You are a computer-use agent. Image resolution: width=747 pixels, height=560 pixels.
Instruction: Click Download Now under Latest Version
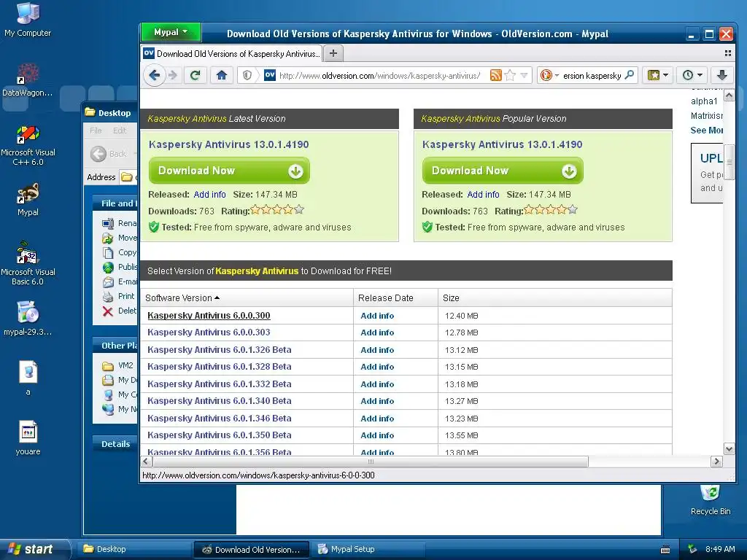pos(229,171)
